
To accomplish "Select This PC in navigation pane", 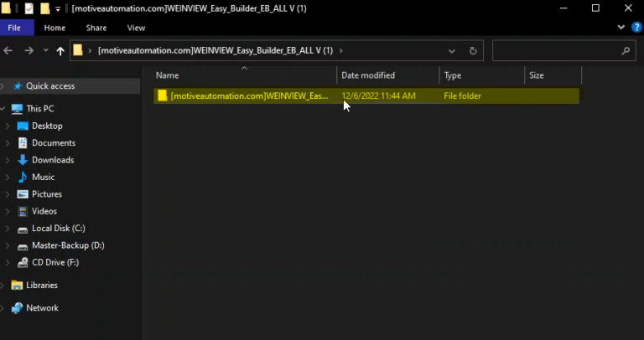I will pyautogui.click(x=40, y=109).
